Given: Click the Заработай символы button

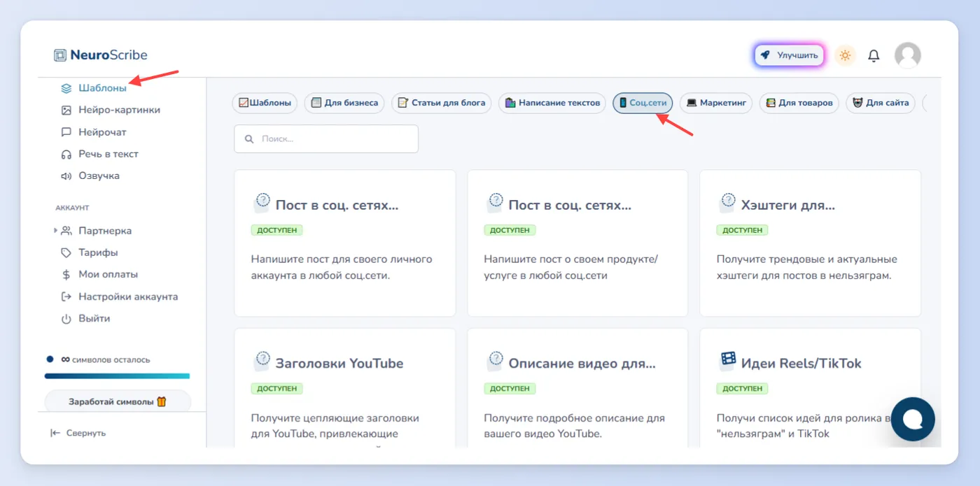Looking at the screenshot, I should pos(118,402).
